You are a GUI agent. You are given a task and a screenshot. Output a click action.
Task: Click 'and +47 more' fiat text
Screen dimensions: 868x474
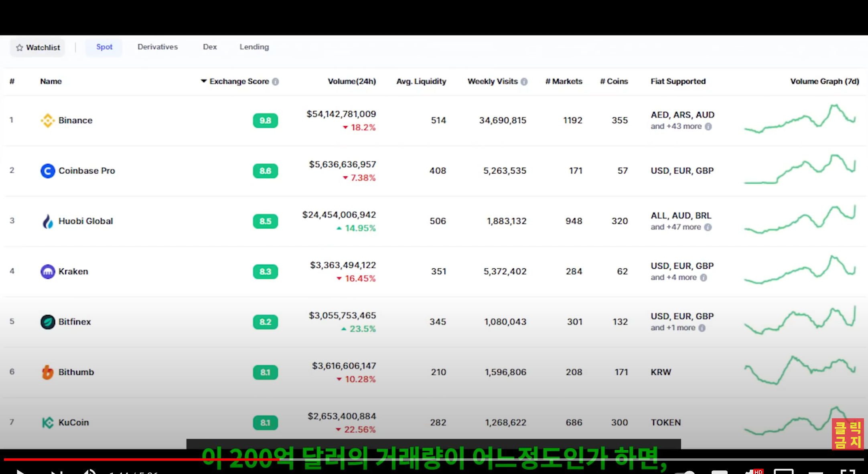click(676, 227)
